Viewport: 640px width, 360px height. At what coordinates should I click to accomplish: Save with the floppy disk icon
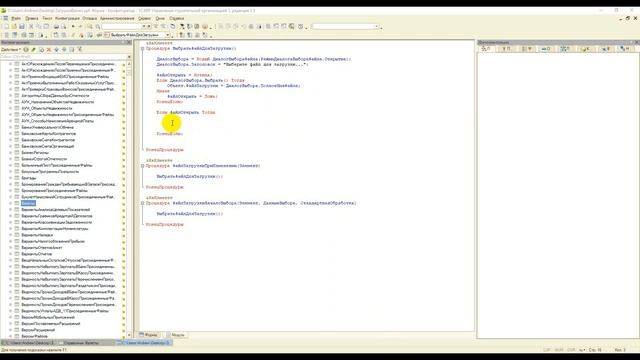pyautogui.click(x=22, y=27)
